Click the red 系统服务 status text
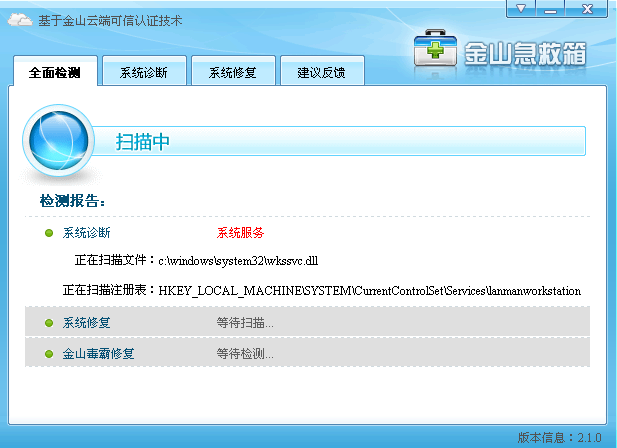The image size is (617, 448). (240, 233)
